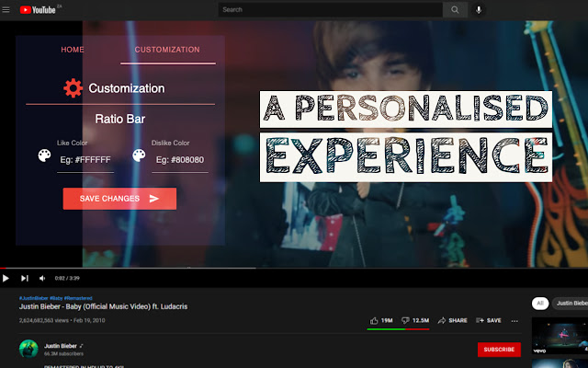Go to the YouTube home logo
Screen dimensions: 588x368
click(38, 10)
